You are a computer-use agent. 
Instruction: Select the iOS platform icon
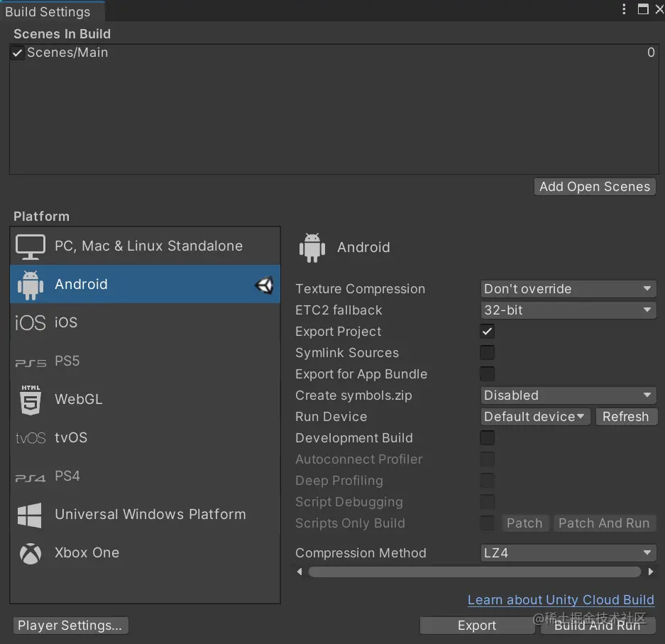[30, 322]
